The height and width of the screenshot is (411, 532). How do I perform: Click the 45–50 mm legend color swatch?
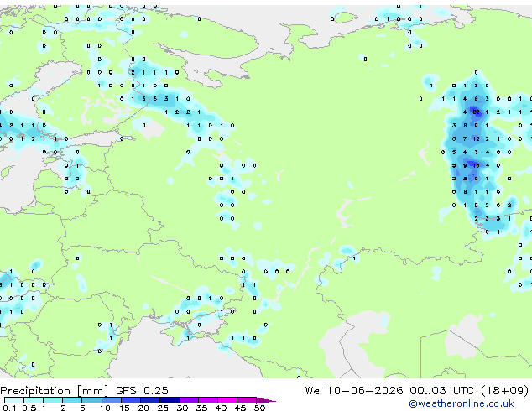point(247,400)
